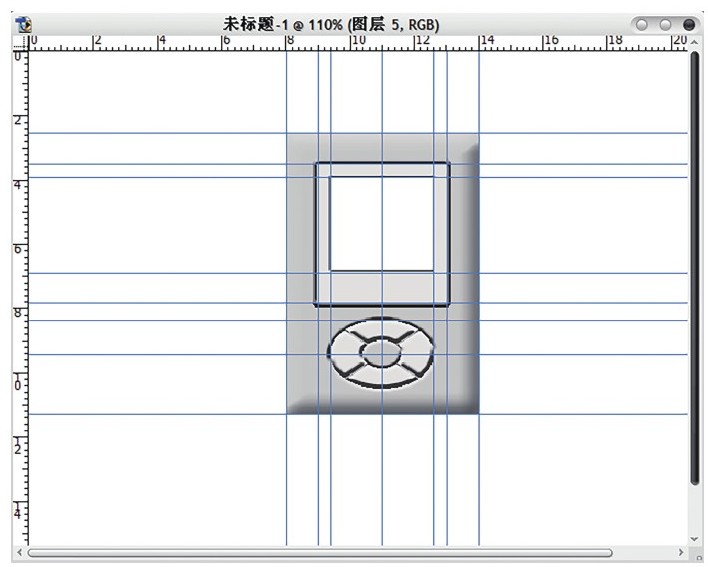Click the leftmost round title bar button
Viewport: 708px width, 567px height.
coord(642,24)
